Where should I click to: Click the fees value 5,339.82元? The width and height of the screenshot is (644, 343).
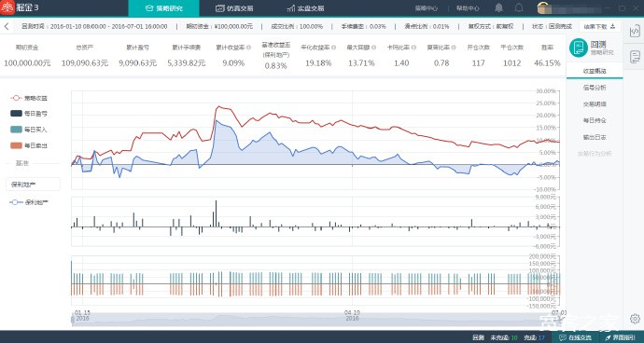pos(187,63)
